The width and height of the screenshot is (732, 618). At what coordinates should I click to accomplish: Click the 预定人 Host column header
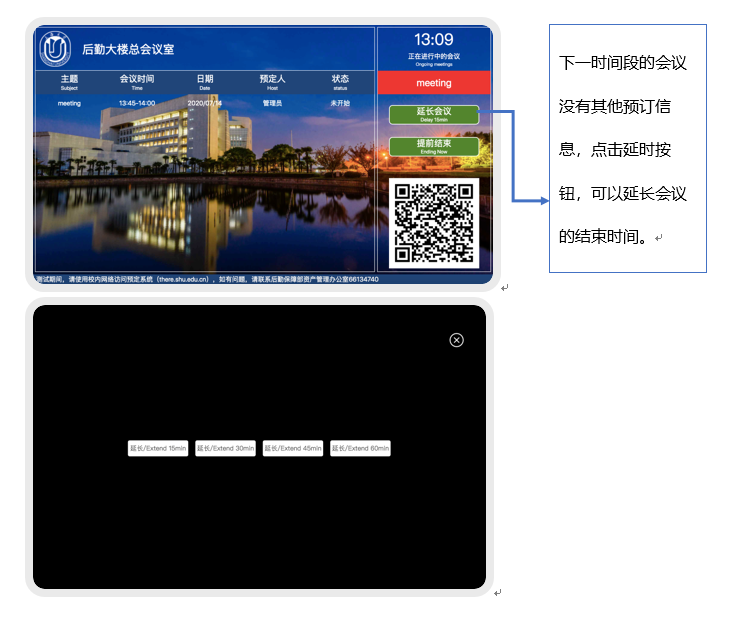pos(272,82)
